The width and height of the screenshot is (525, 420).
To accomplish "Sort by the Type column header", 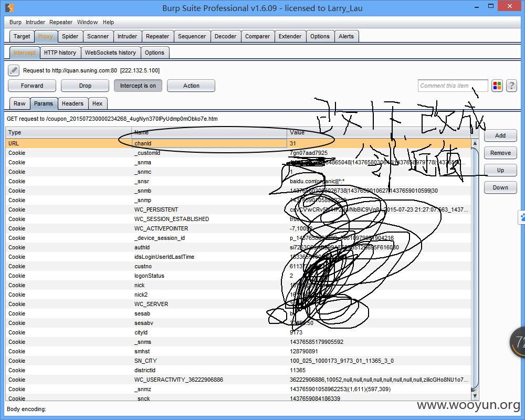I will pyautogui.click(x=69, y=132).
